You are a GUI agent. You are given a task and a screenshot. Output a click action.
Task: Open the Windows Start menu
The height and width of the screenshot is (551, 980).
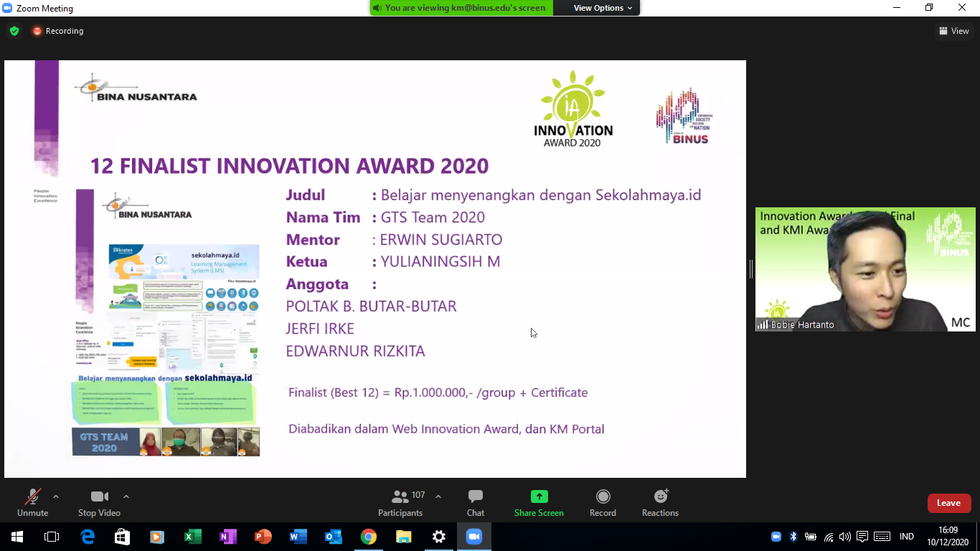coord(17,537)
